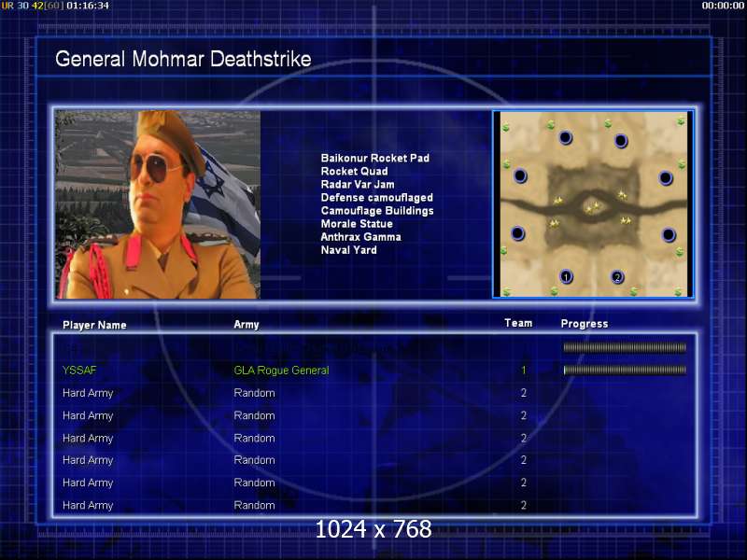The height and width of the screenshot is (560, 747).
Task: Click YSSAF's loading progress bar
Action: point(625,370)
